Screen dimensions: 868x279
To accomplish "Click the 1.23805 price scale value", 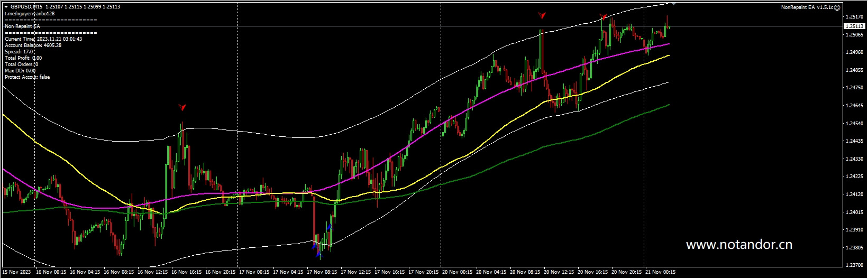I will pos(855,248).
